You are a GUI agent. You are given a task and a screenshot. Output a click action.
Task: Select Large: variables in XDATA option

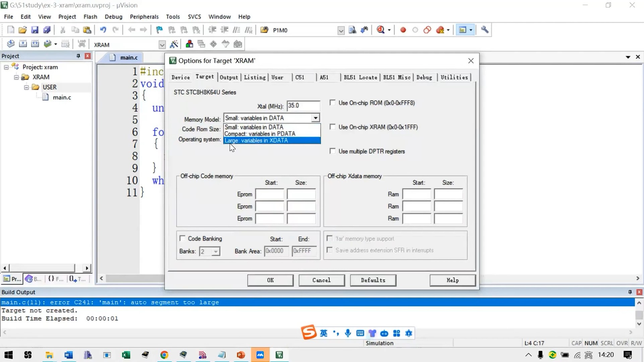pyautogui.click(x=272, y=140)
